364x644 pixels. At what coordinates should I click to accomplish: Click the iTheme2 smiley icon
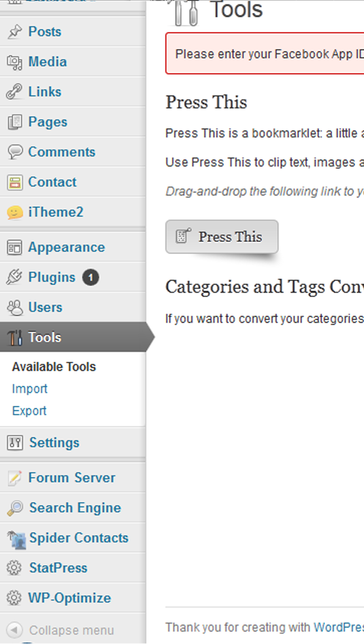coord(15,212)
